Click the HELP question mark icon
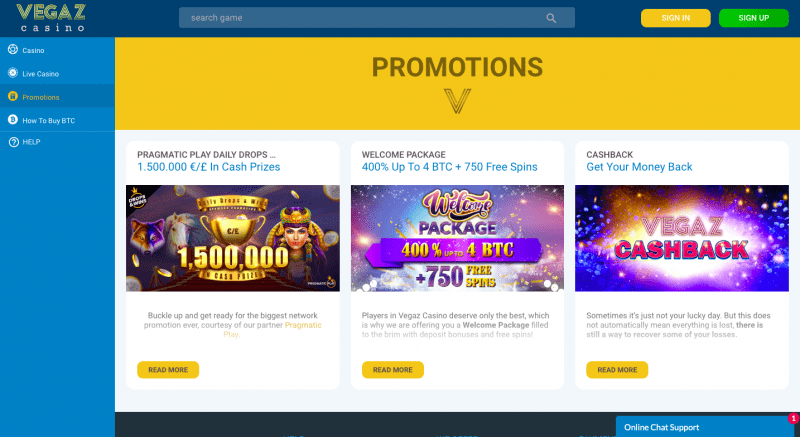 pyautogui.click(x=14, y=142)
